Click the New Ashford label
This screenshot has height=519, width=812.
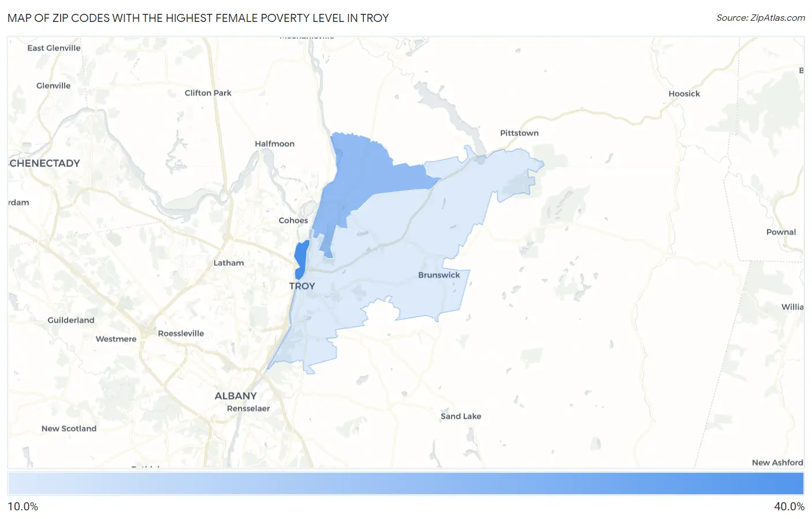click(x=777, y=462)
